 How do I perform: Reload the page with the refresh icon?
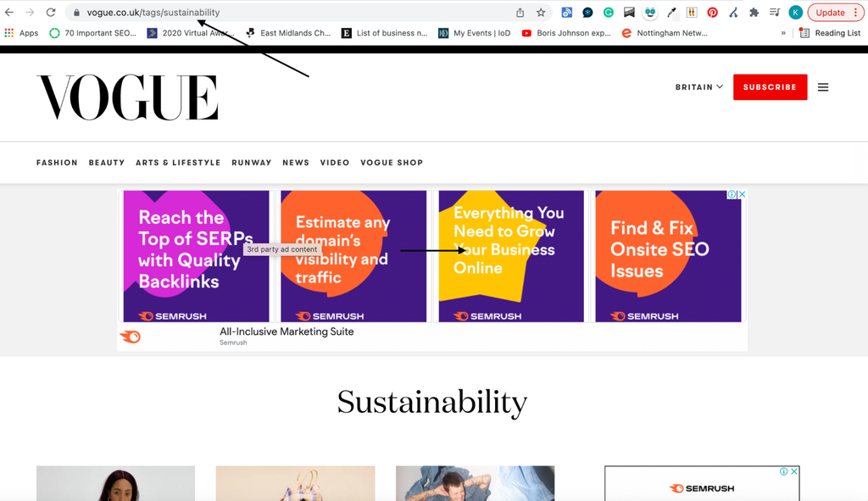(x=51, y=13)
